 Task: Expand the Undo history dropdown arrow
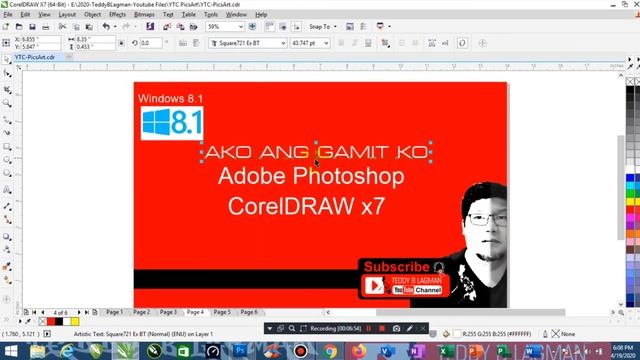[x=115, y=27]
